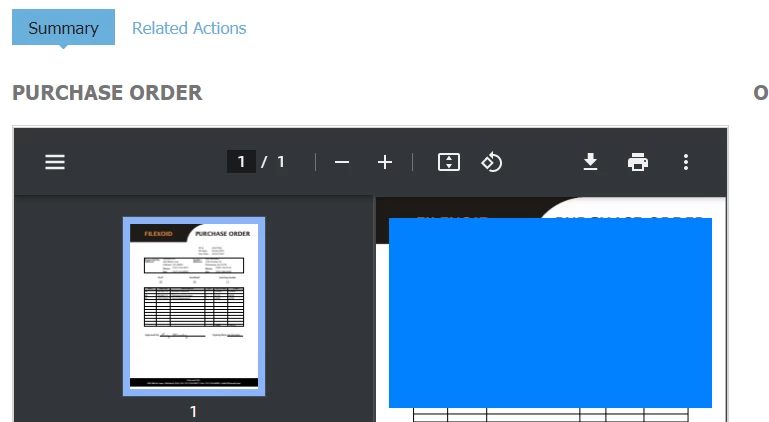Zoom in the PDF with plus
This screenshot has width=769, height=422.
pos(385,162)
